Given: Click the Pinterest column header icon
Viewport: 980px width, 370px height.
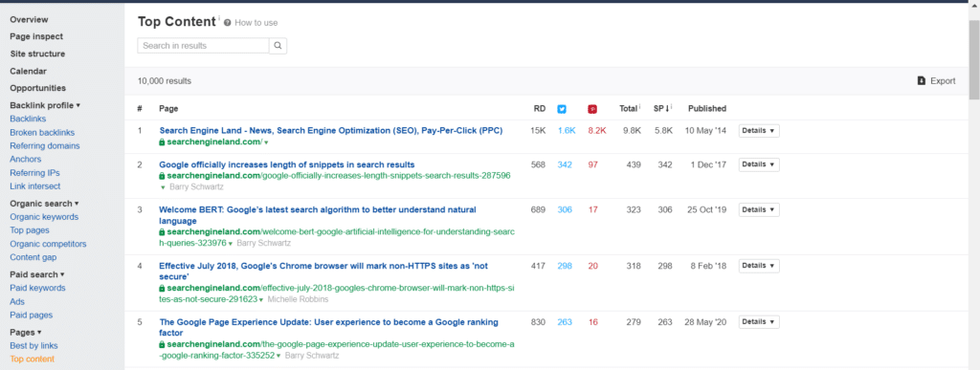Looking at the screenshot, I should click(592, 109).
